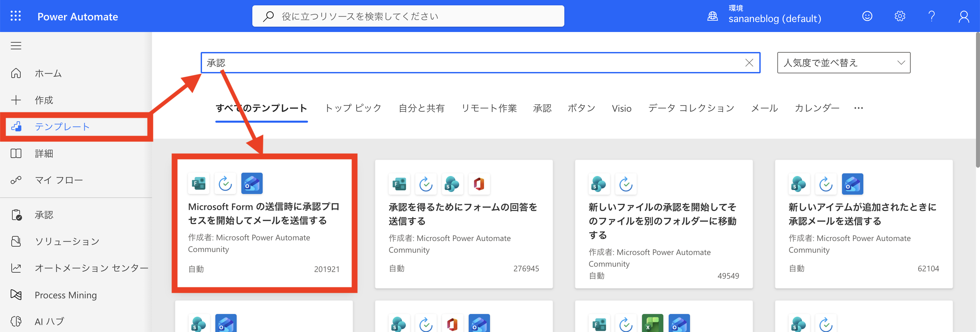Image resolution: width=980 pixels, height=332 pixels.
Task: Click the Office 365 icon on the 承認を得るために card
Action: coord(479,184)
